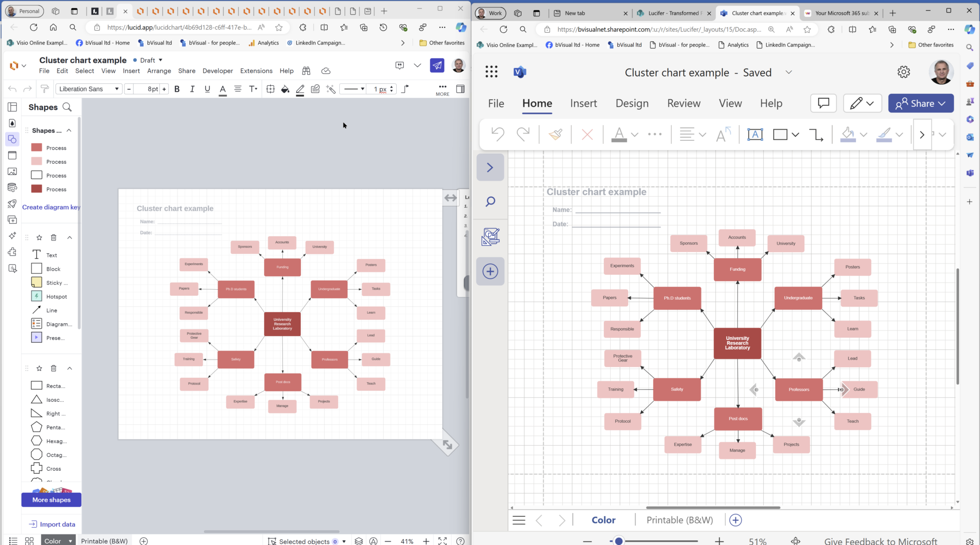Open the Arrange menu in Lucidchart

pos(159,70)
